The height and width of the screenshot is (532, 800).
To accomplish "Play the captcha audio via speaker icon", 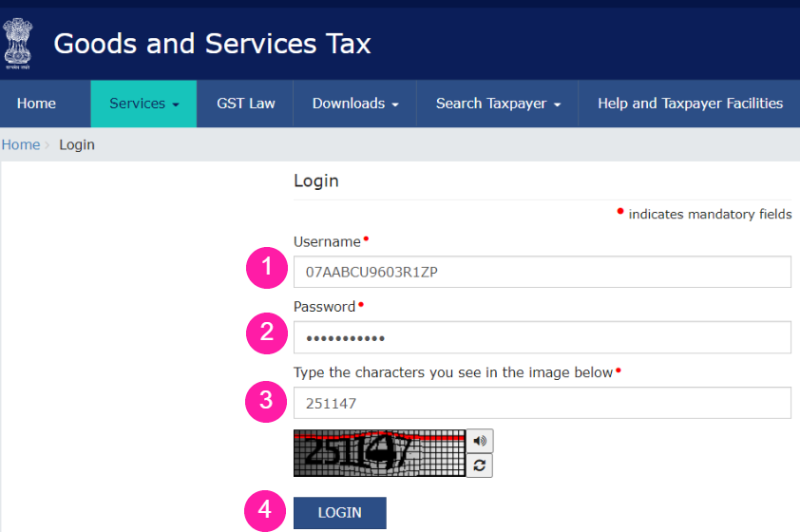I will 480,441.
